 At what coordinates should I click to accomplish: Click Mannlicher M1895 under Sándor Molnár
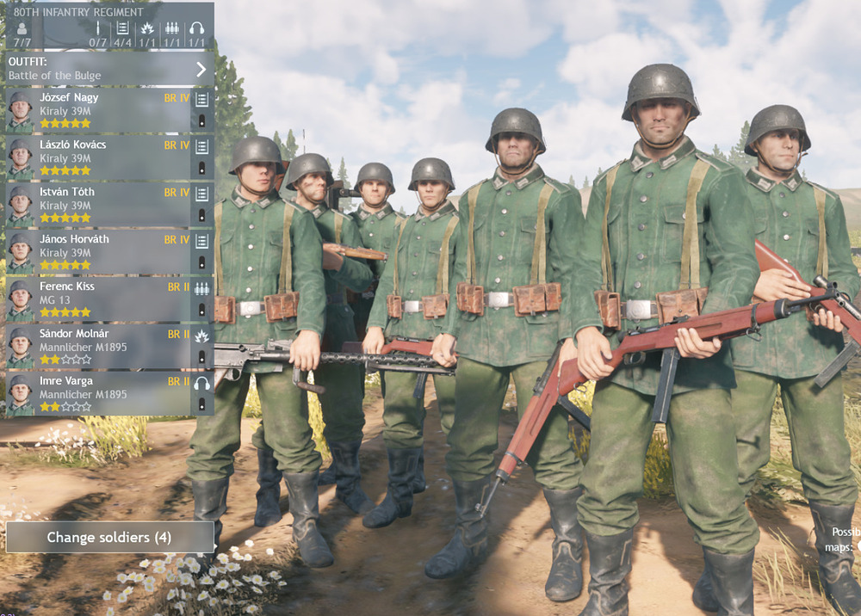point(83,348)
